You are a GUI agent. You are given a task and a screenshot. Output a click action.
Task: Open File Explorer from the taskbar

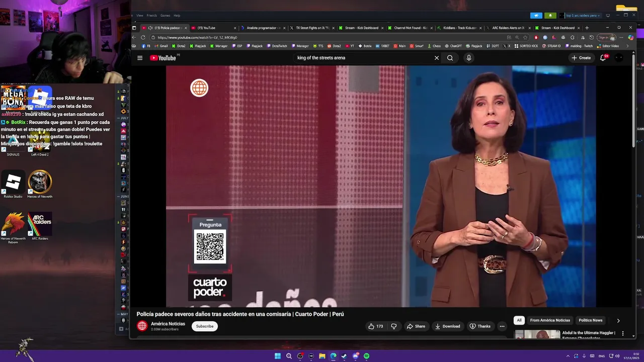[x=322, y=356]
